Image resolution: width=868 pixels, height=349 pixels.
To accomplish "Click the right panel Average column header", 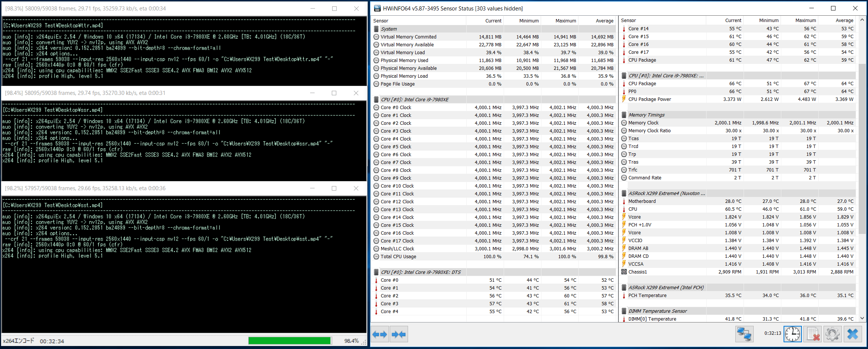I will 837,20.
